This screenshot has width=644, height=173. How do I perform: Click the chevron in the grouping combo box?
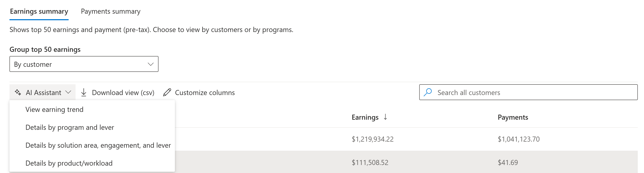pos(150,64)
